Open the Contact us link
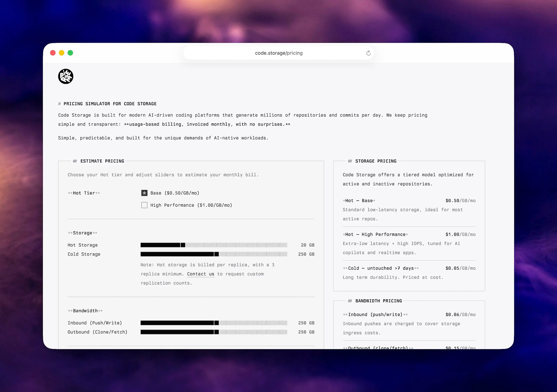 (201, 274)
